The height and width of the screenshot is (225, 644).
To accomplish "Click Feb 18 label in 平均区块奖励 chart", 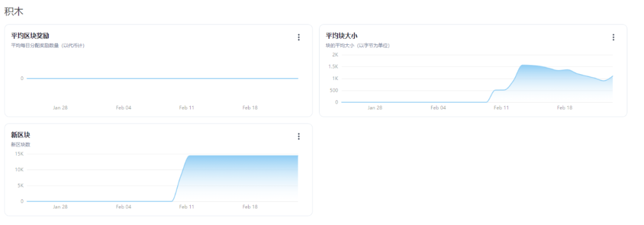I will 250,108.
